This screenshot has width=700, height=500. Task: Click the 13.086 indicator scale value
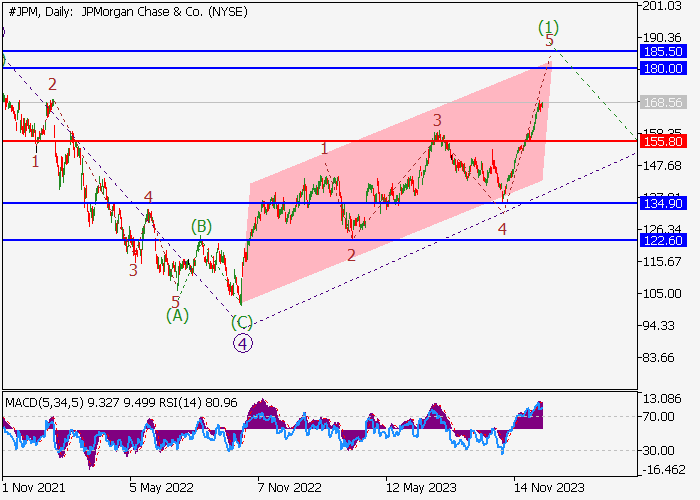(662, 398)
